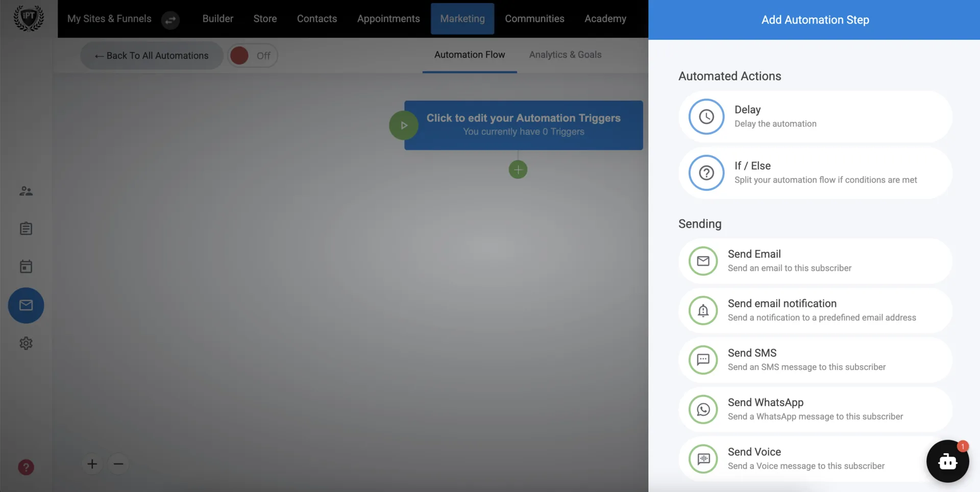The width and height of the screenshot is (980, 492).
Task: Click to edit your Automation Triggers
Action: (x=523, y=125)
